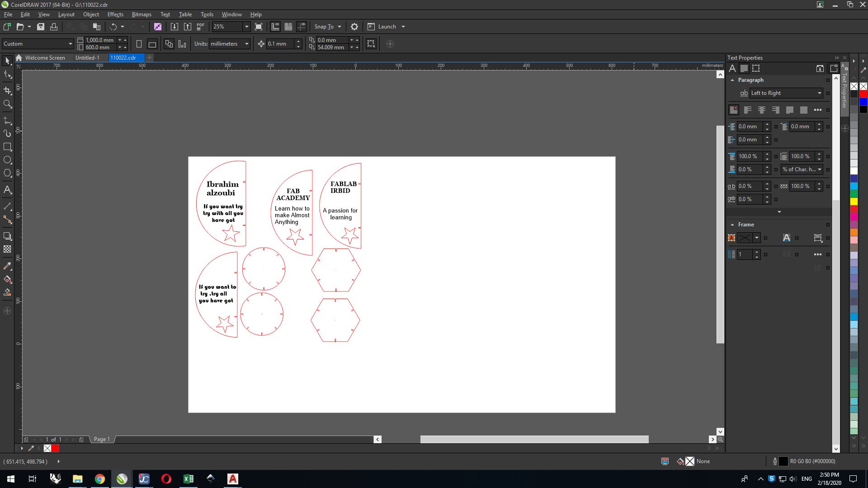The width and height of the screenshot is (868, 488).
Task: Click the Text Properties vertical docker tab
Action: tap(844, 89)
